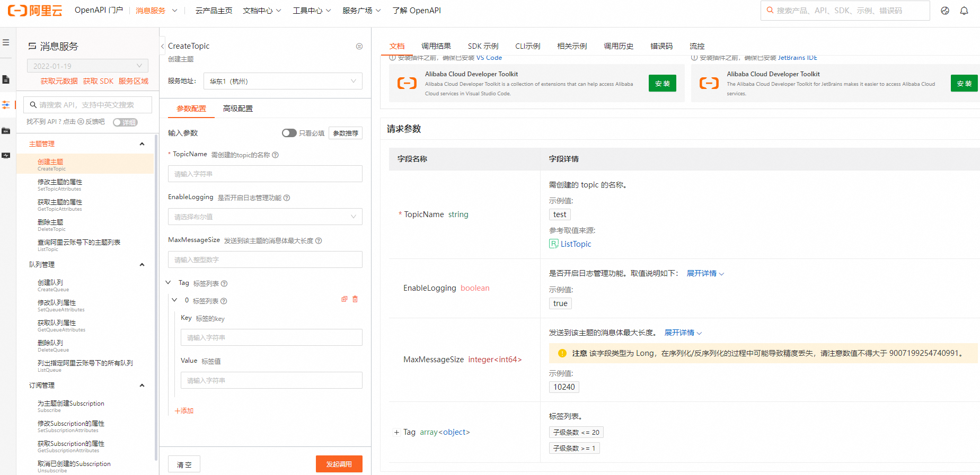
Task: Click the tag Key input field
Action: 271,337
